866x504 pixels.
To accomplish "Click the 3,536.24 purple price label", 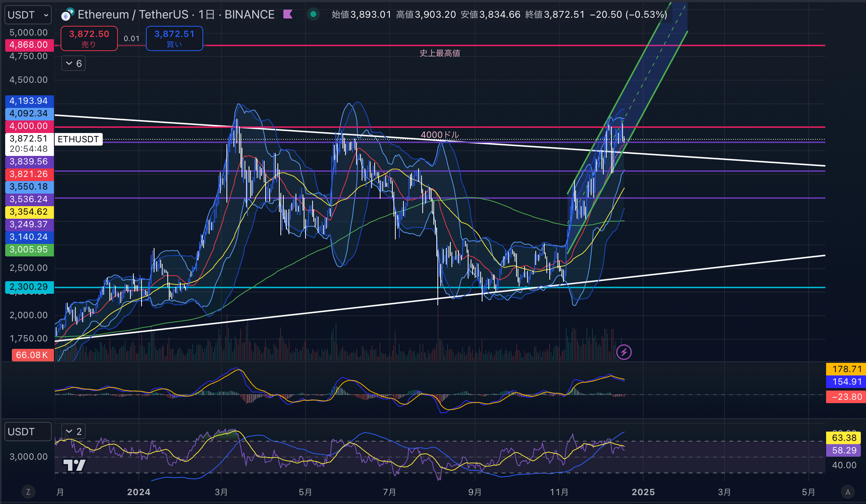I will (x=29, y=199).
